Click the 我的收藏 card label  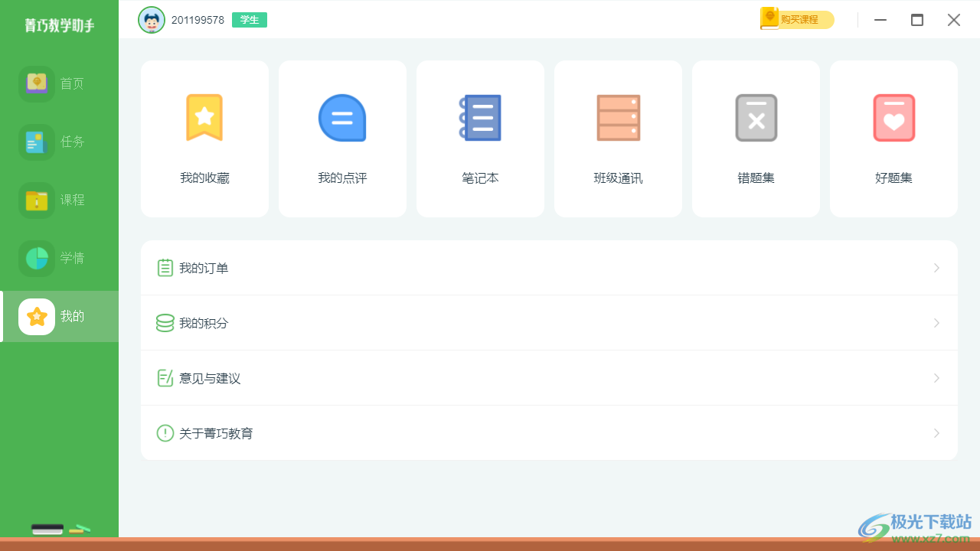coord(204,178)
